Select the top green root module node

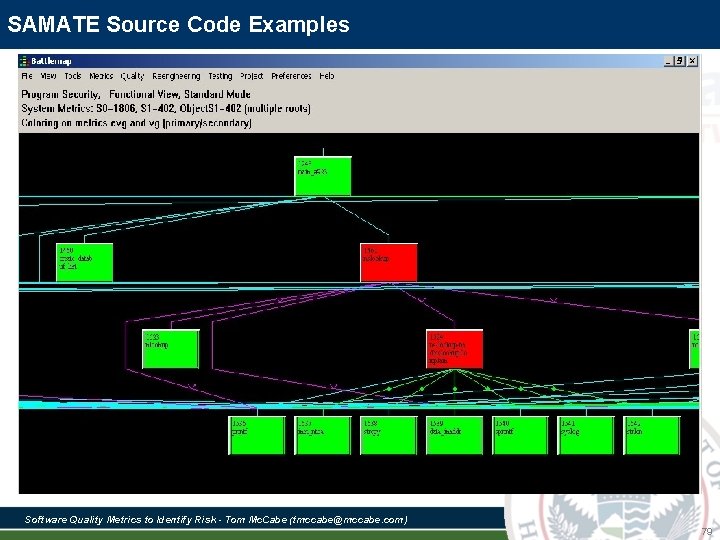(x=323, y=176)
